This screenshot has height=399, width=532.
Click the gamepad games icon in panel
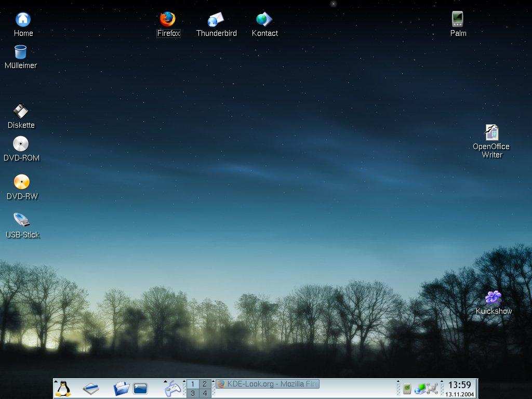[x=172, y=389]
